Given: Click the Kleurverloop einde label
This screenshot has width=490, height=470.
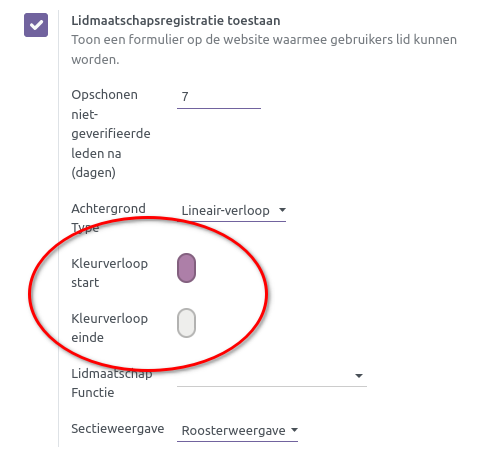Looking at the screenshot, I should 110,328.
